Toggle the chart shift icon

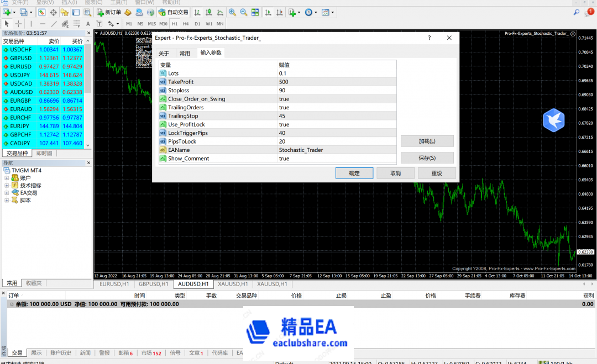(x=280, y=12)
